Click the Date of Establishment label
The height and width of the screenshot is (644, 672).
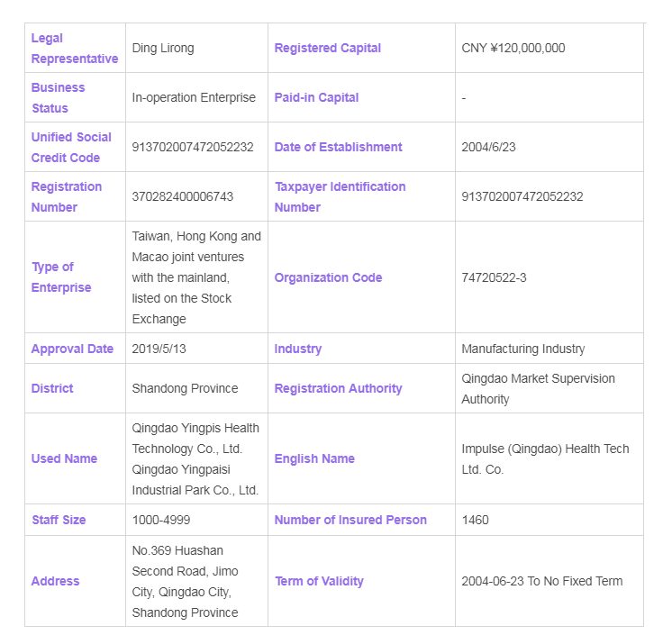pos(338,147)
